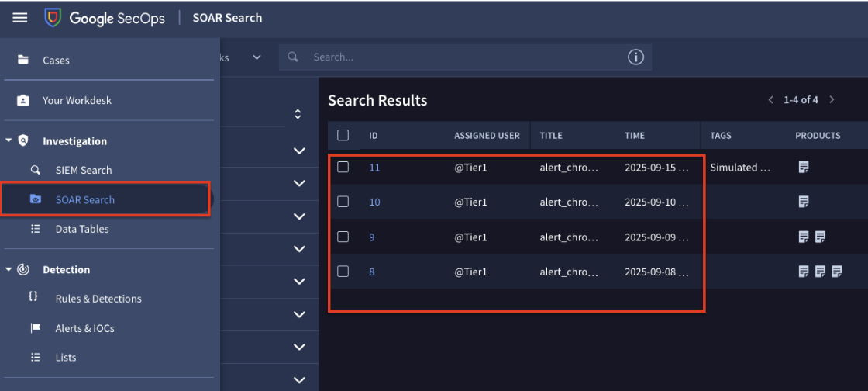Check the box for case 10

tap(343, 202)
